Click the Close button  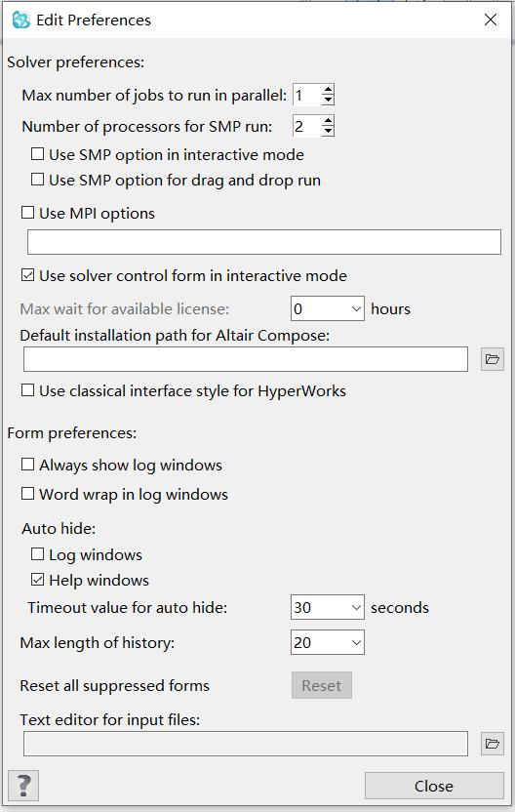coord(434,786)
